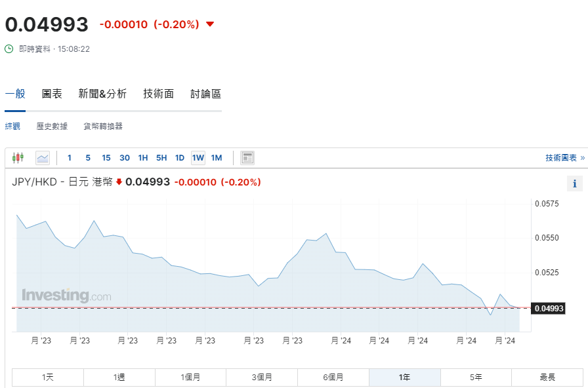This screenshot has height=388, width=588.
Task: Click the clock icon beside real-time data
Action: click(x=9, y=48)
